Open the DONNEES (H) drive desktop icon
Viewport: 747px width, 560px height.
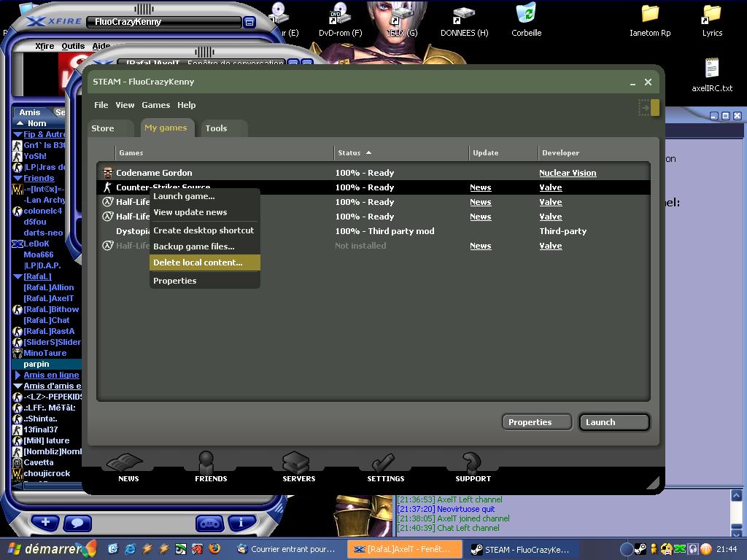[x=464, y=20]
